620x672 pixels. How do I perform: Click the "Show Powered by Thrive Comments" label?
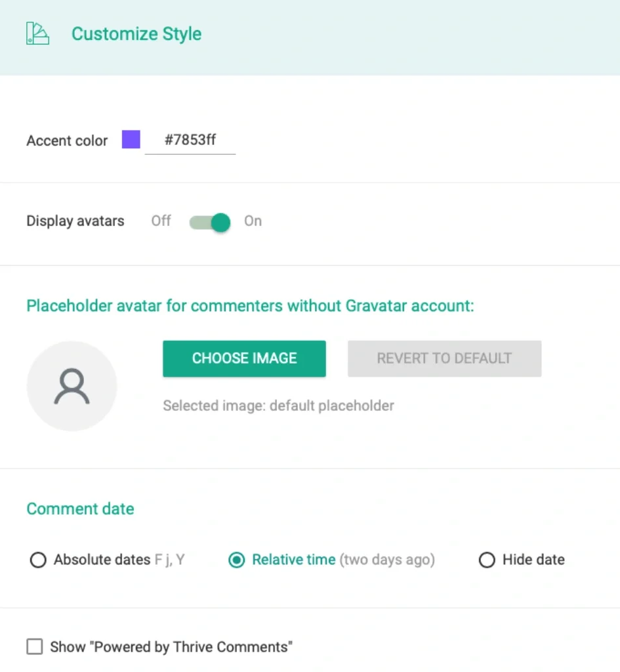(171, 647)
